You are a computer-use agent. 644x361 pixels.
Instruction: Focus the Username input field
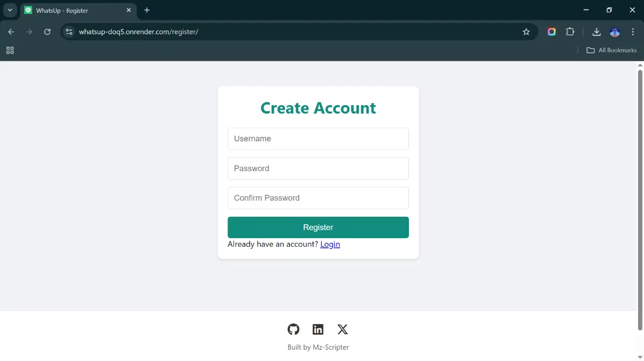coord(318,138)
